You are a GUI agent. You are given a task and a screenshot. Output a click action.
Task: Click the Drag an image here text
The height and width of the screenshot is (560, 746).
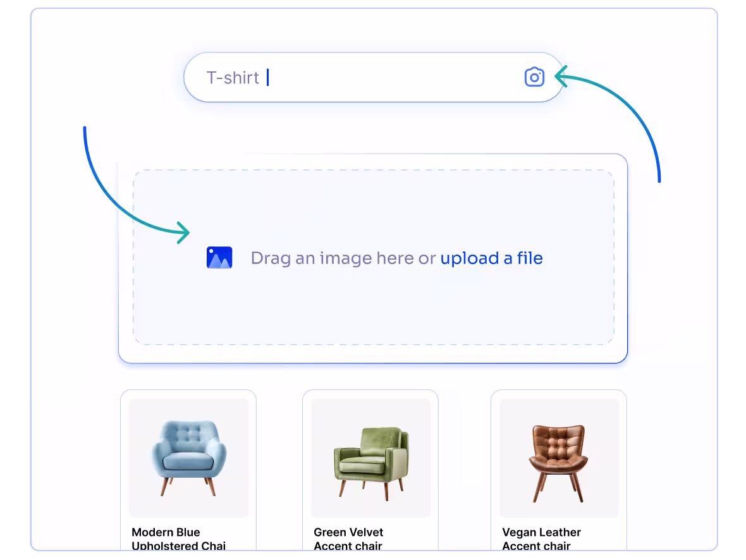(x=343, y=258)
